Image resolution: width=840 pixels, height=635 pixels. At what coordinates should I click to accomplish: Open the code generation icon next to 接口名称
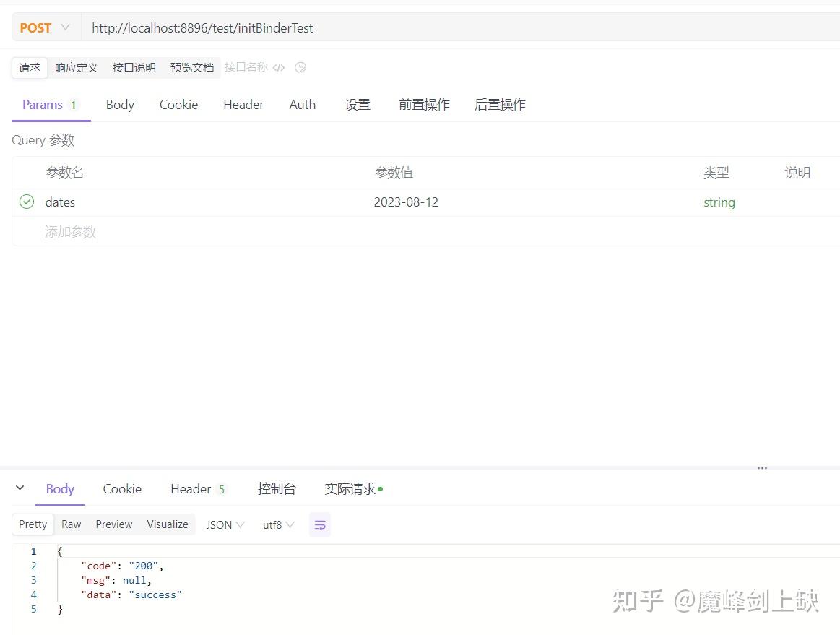pyautogui.click(x=280, y=66)
